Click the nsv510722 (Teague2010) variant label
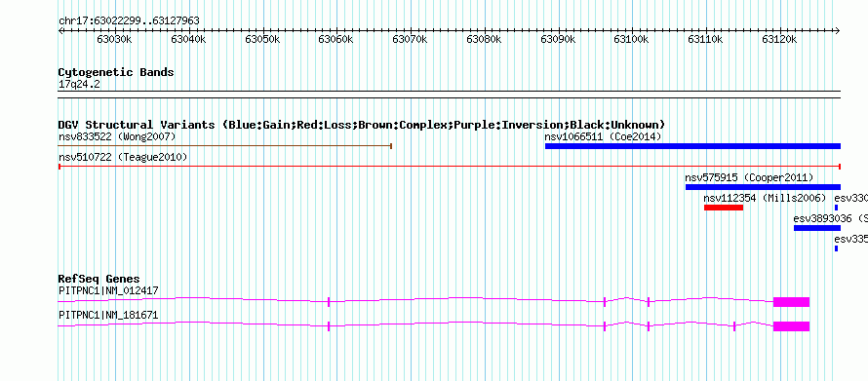Viewport: 868px width, 381px height. (x=123, y=157)
